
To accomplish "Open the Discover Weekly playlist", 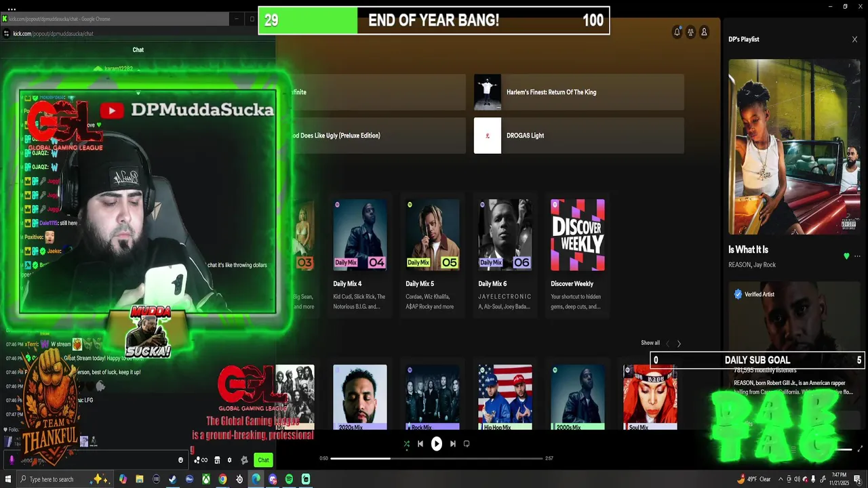I will pyautogui.click(x=578, y=255).
